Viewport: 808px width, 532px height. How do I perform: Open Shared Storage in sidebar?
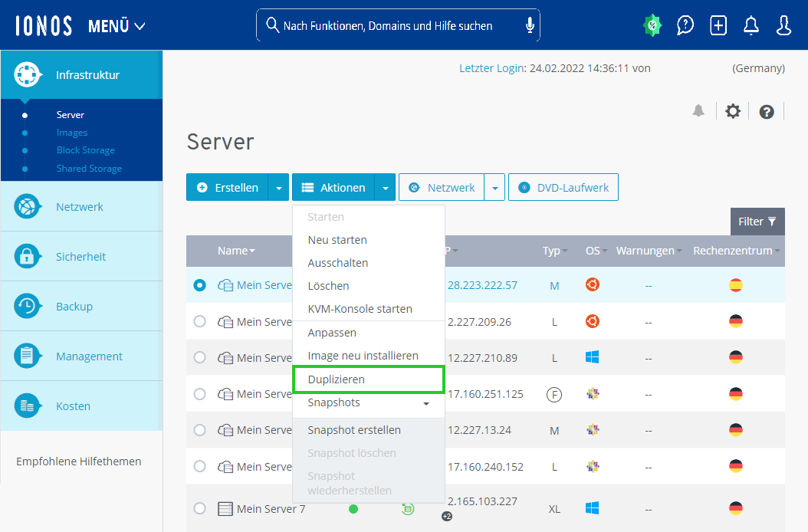[x=89, y=169]
